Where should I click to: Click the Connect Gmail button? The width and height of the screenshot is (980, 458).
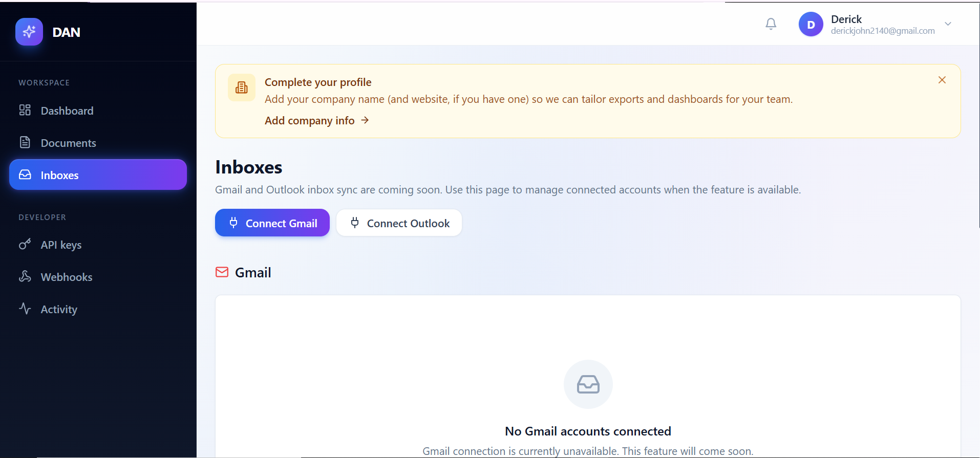(x=272, y=223)
